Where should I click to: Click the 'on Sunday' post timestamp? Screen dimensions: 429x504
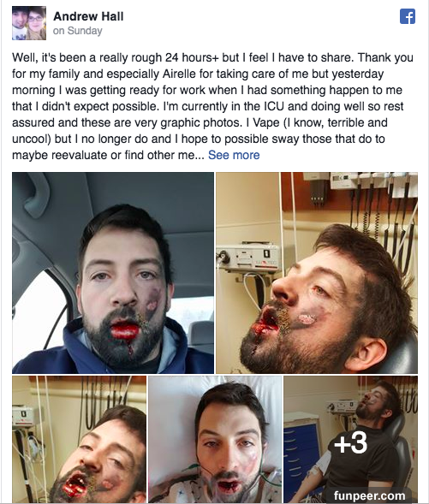(x=78, y=31)
